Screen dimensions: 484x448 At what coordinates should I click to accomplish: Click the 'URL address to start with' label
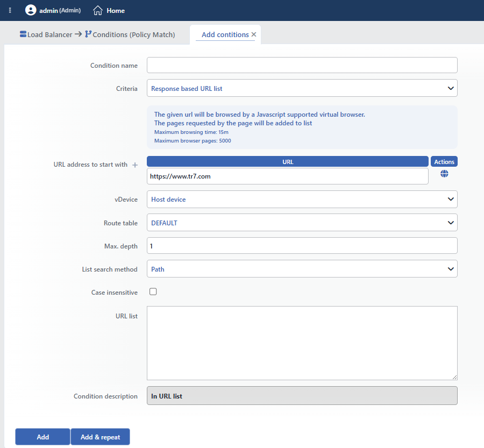point(90,165)
